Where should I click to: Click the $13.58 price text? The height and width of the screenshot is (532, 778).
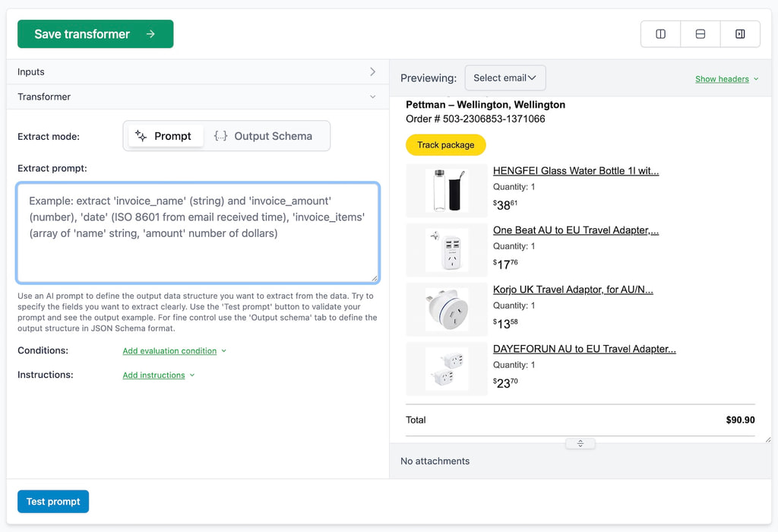pos(505,324)
